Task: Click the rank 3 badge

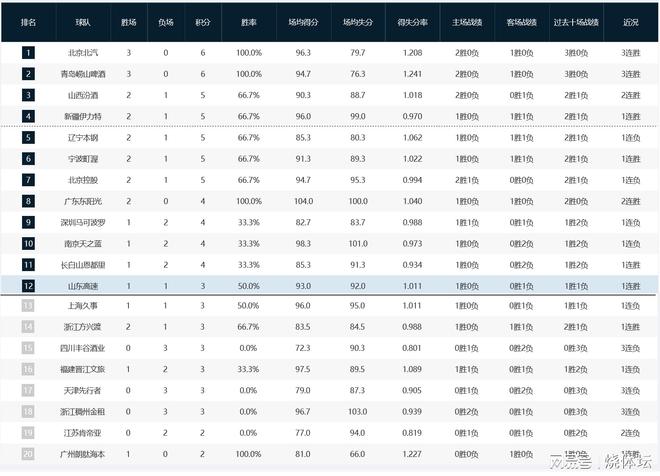Action: pyautogui.click(x=28, y=95)
